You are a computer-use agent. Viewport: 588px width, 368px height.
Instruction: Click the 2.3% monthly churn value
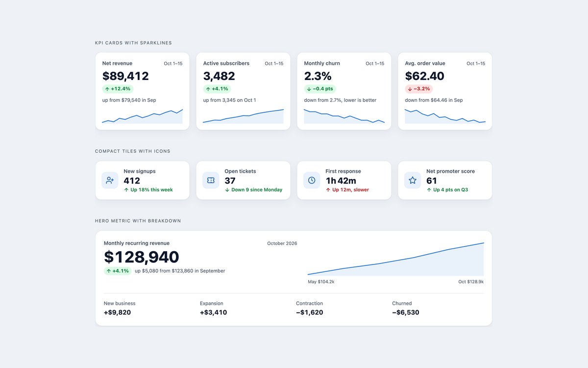click(x=318, y=76)
